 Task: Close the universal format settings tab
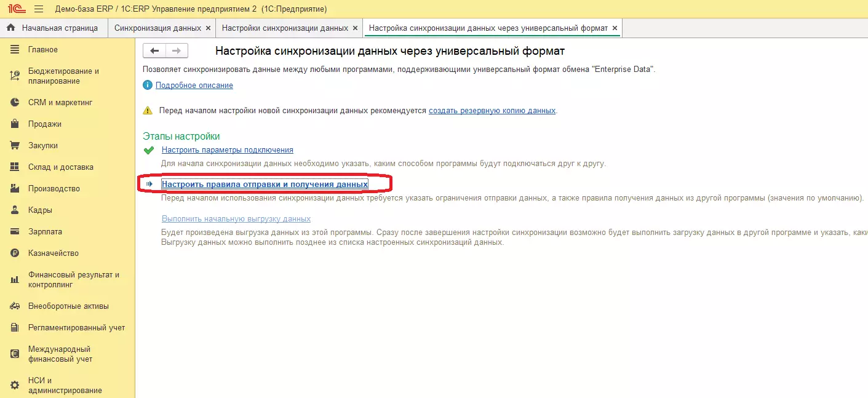tap(615, 28)
